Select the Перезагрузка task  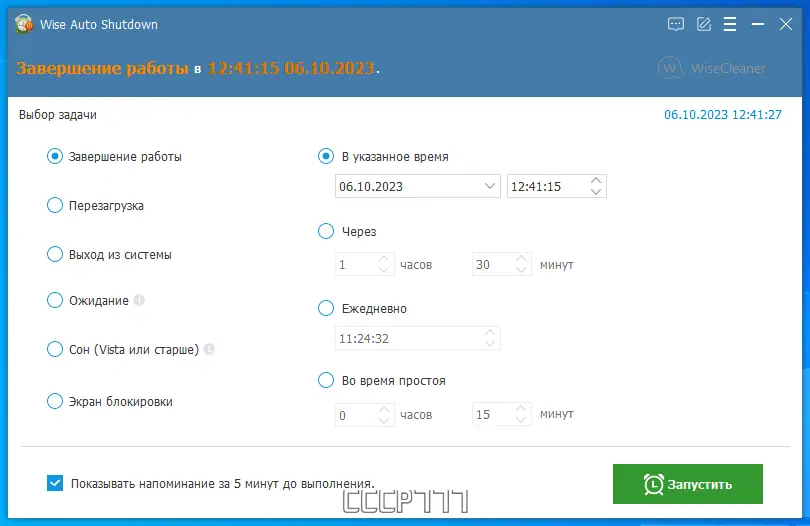(96, 206)
